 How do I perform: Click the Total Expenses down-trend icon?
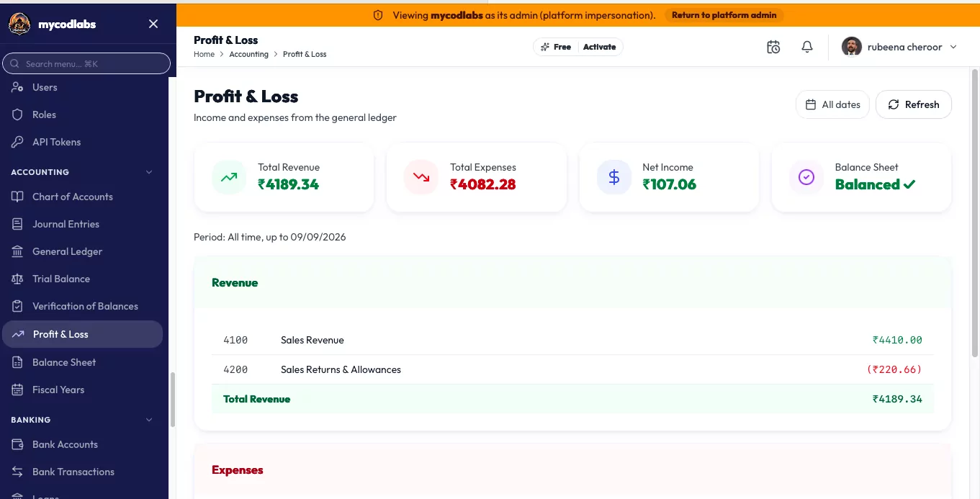point(421,177)
